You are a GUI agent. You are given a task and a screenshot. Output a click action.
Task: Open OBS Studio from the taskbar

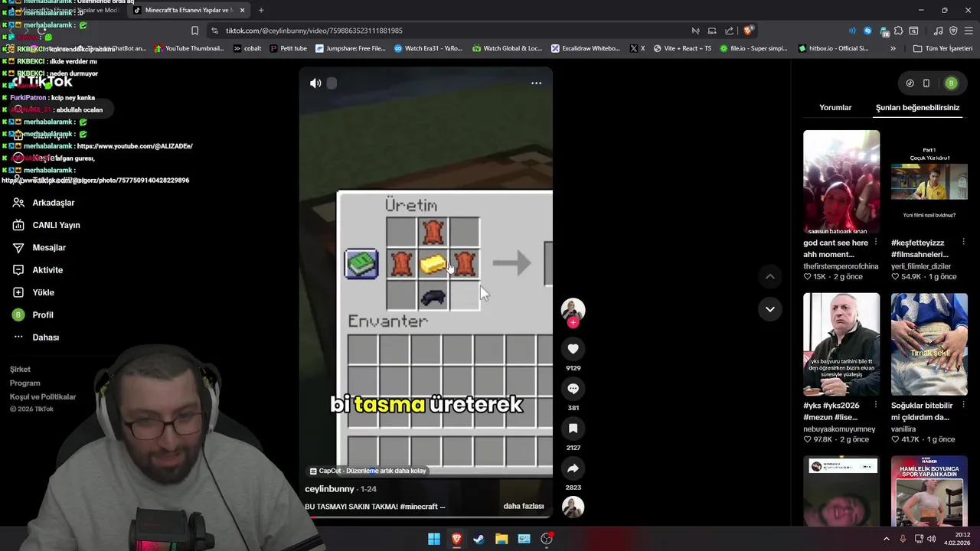click(x=546, y=539)
